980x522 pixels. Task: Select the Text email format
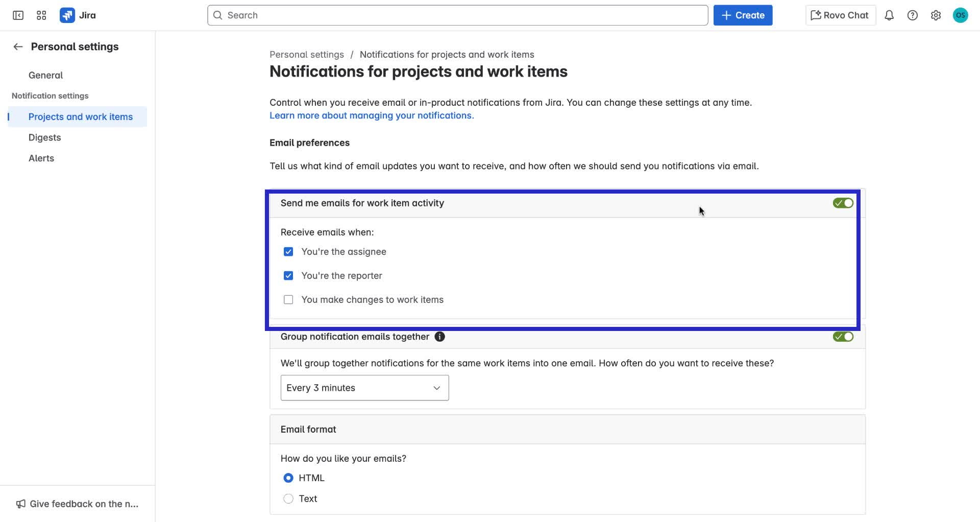click(288, 499)
